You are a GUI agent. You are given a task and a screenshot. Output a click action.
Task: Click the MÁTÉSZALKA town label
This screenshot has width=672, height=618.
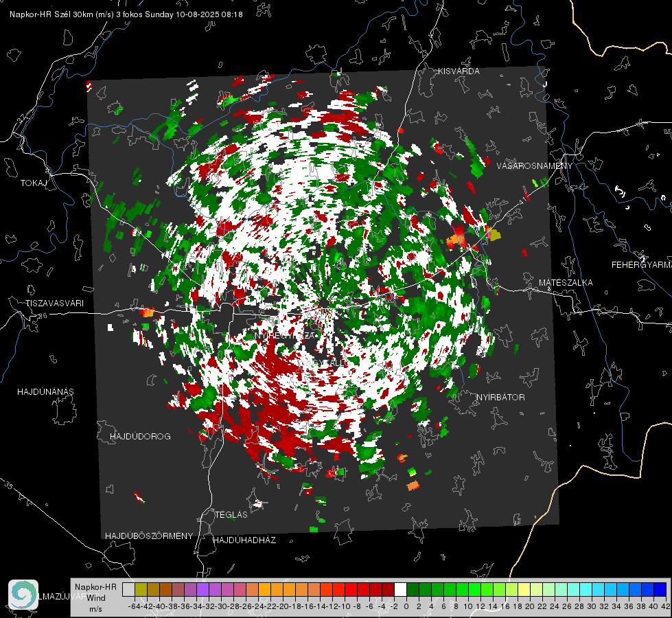[566, 283]
